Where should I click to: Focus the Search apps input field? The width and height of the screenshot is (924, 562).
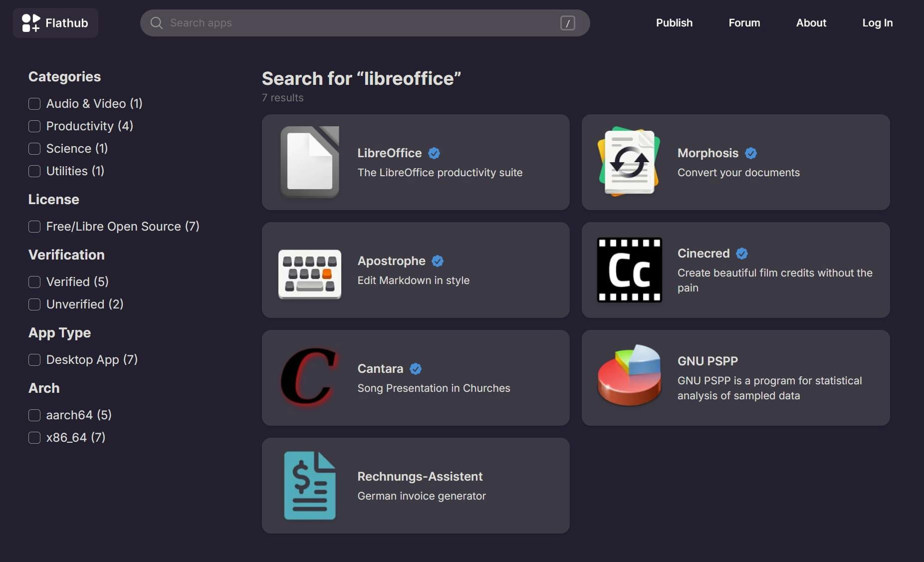(x=365, y=23)
